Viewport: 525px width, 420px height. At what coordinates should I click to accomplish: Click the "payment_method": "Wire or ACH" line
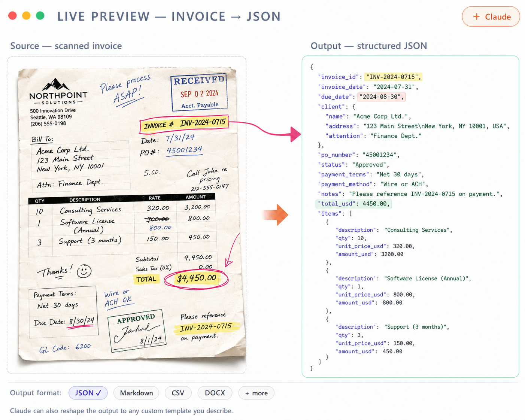[373, 184]
